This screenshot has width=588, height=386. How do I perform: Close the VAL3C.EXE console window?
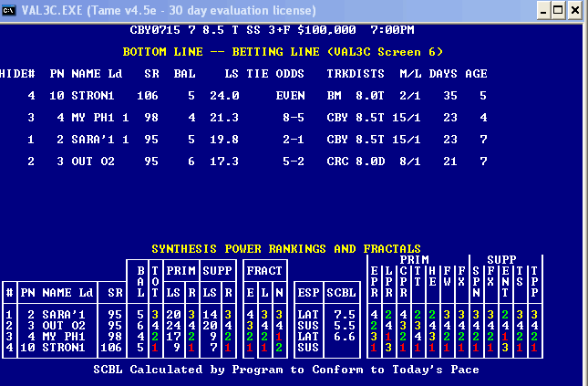tap(575, 10)
